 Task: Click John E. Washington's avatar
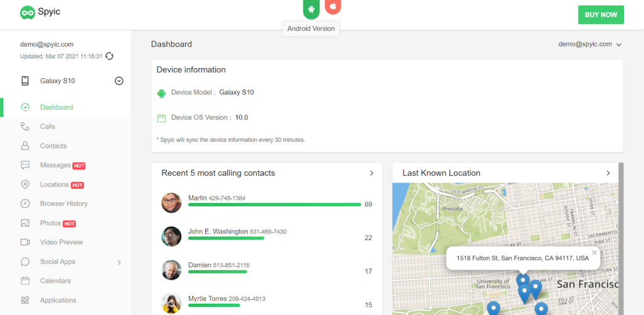click(171, 236)
